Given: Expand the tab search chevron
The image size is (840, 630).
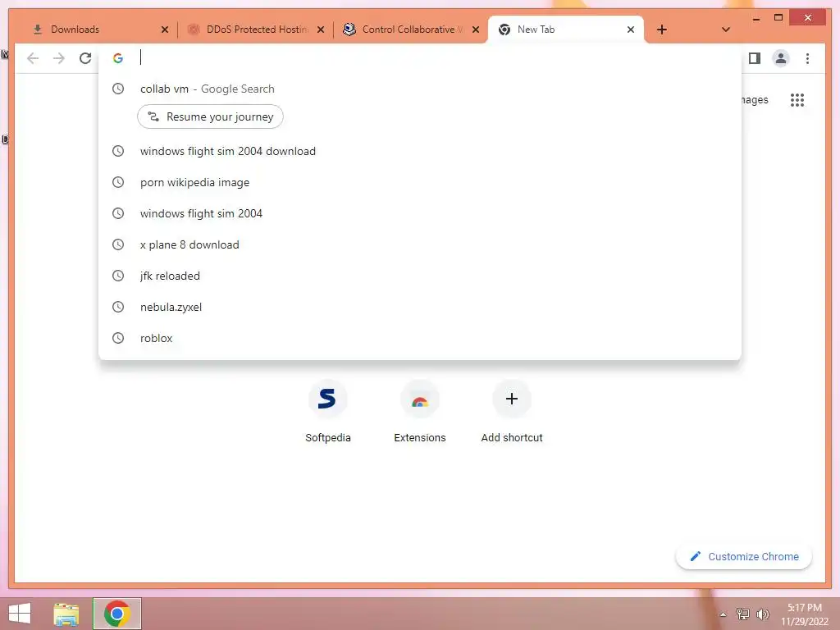Looking at the screenshot, I should coord(725,30).
